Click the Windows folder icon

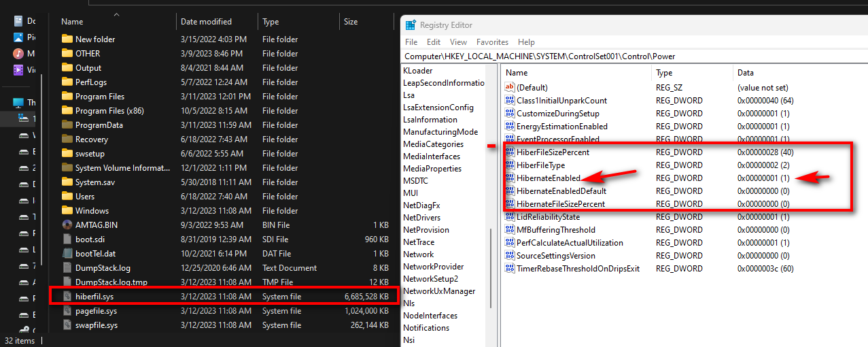point(67,210)
